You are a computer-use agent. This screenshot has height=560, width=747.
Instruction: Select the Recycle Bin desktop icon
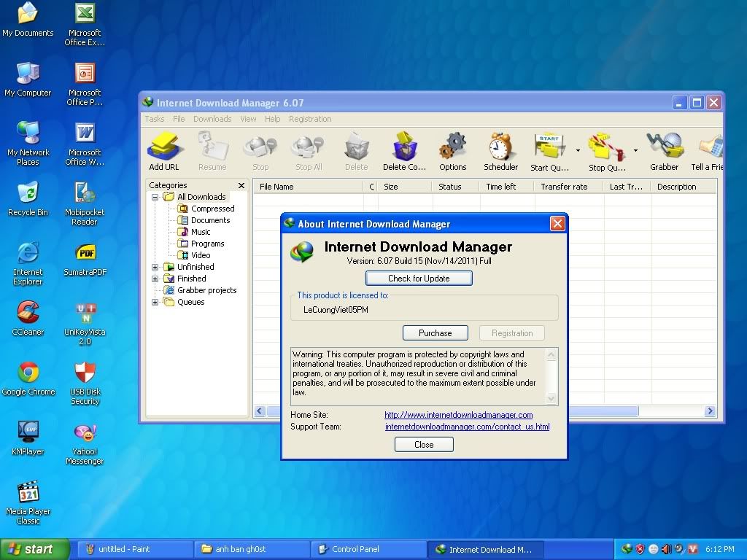(x=28, y=200)
